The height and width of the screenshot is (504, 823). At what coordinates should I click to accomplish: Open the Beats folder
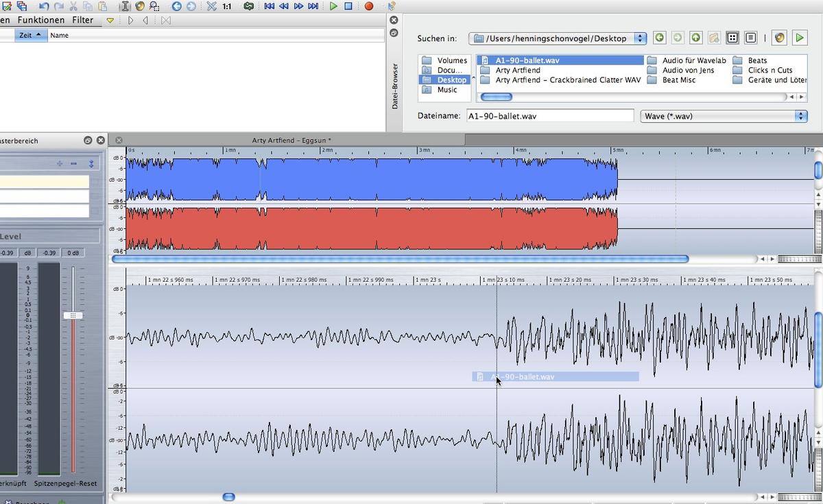click(757, 60)
